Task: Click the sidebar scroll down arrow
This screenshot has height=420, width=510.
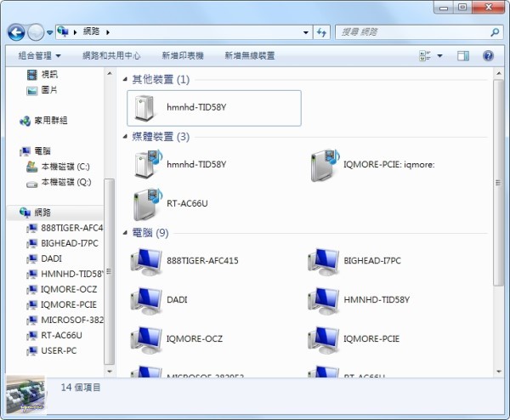Action: [110, 371]
